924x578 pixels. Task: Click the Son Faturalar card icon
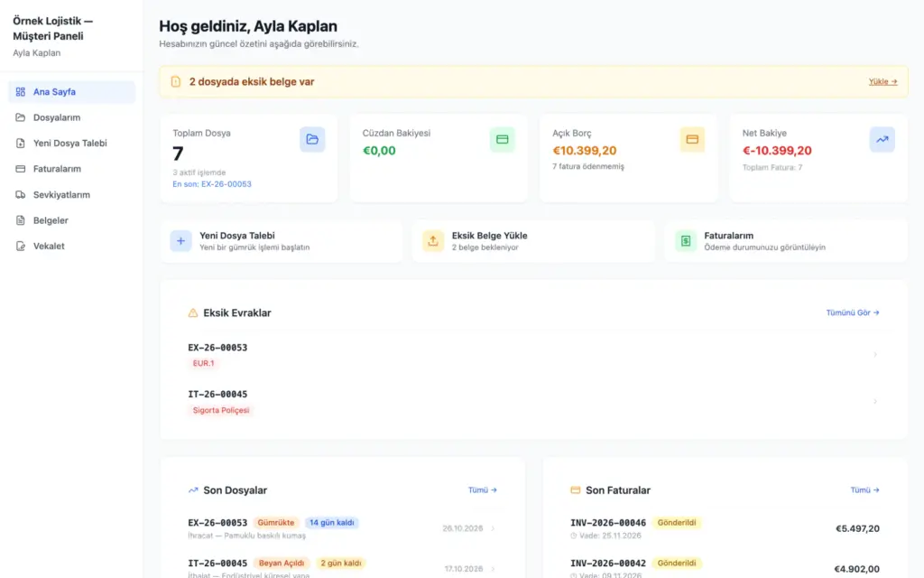point(576,490)
